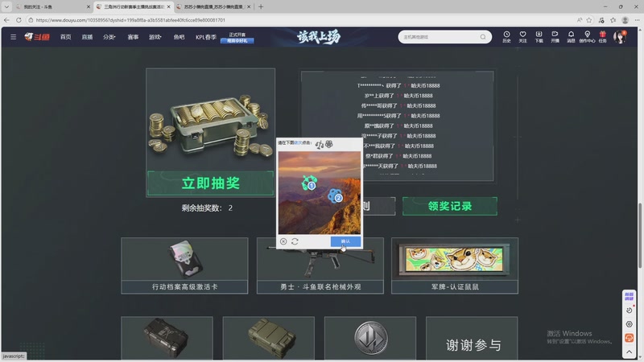The height and width of the screenshot is (362, 644).
Task: Open orange customer service headset icon
Action: coord(629,338)
